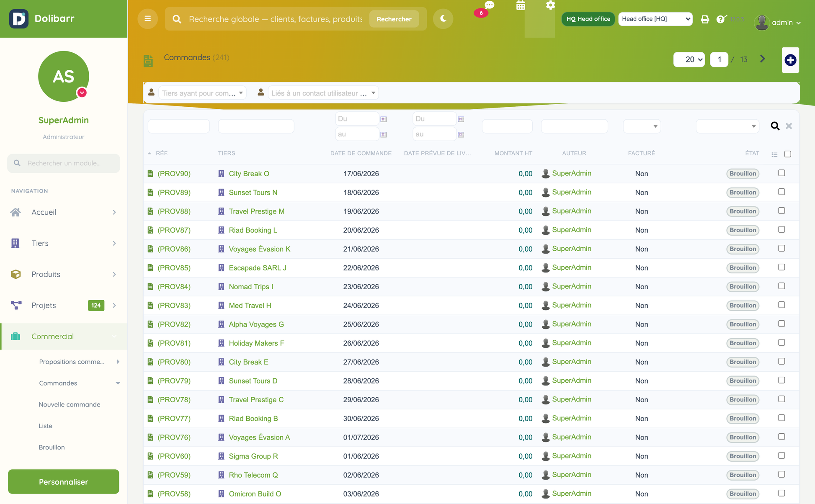Open the Facturé filter dropdown

[x=642, y=126]
